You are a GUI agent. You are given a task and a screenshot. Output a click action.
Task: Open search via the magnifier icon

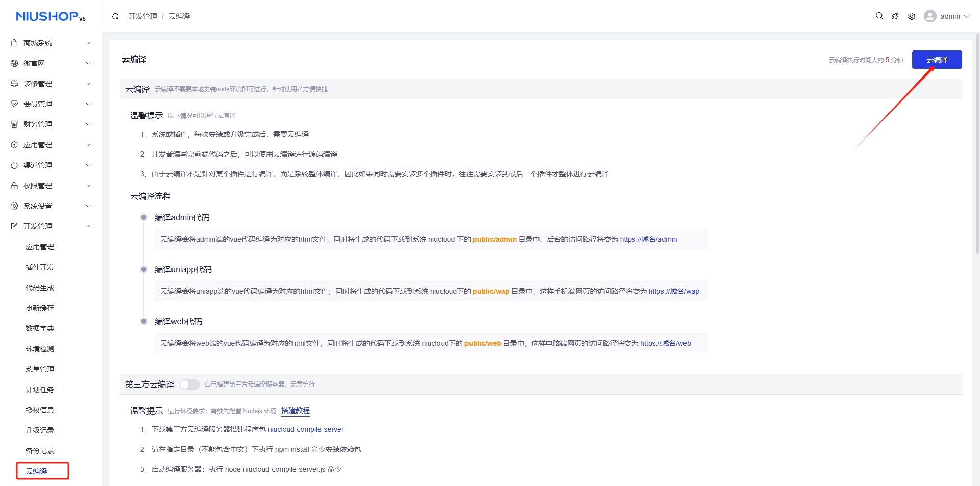pyautogui.click(x=879, y=16)
